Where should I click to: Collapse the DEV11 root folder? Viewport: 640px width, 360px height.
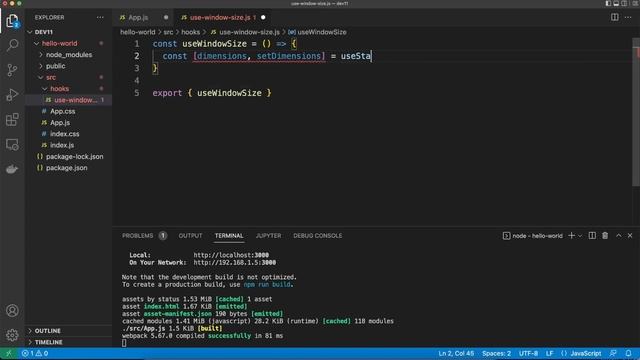(x=30, y=32)
